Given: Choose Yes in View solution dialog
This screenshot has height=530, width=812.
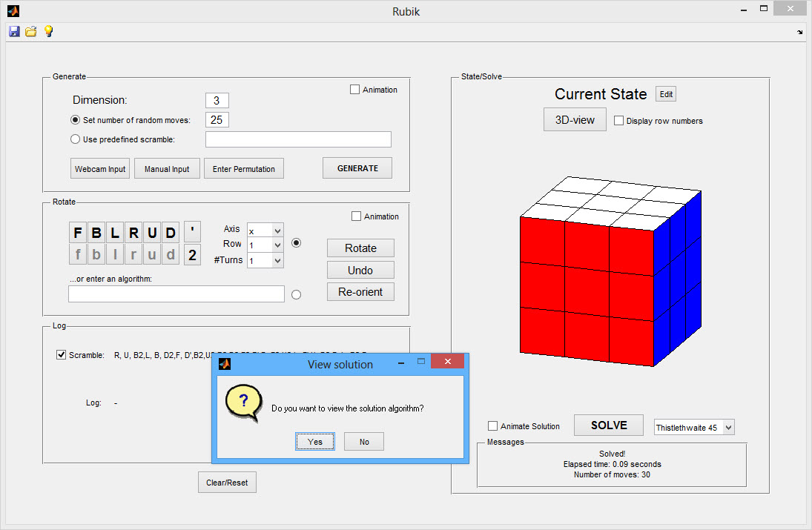Looking at the screenshot, I should pyautogui.click(x=315, y=442).
